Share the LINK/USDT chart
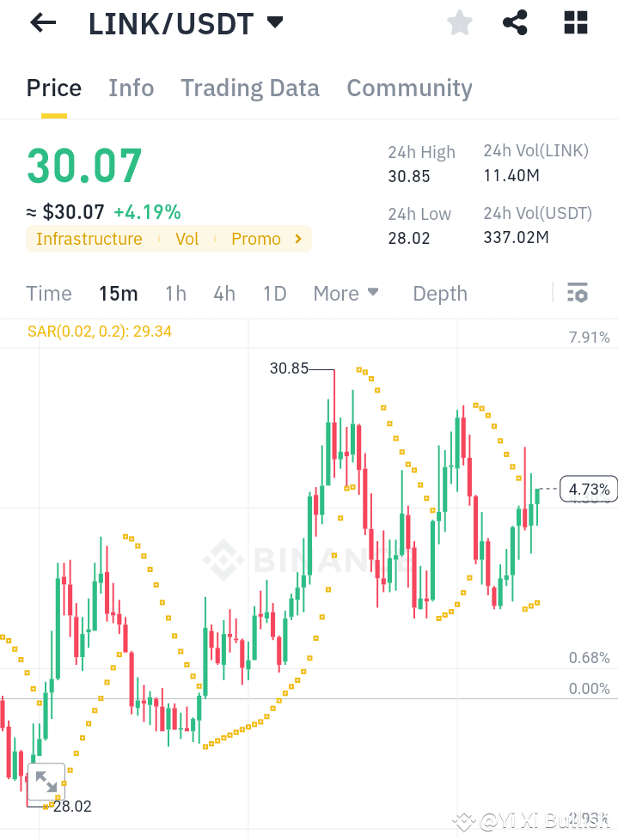 point(515,22)
